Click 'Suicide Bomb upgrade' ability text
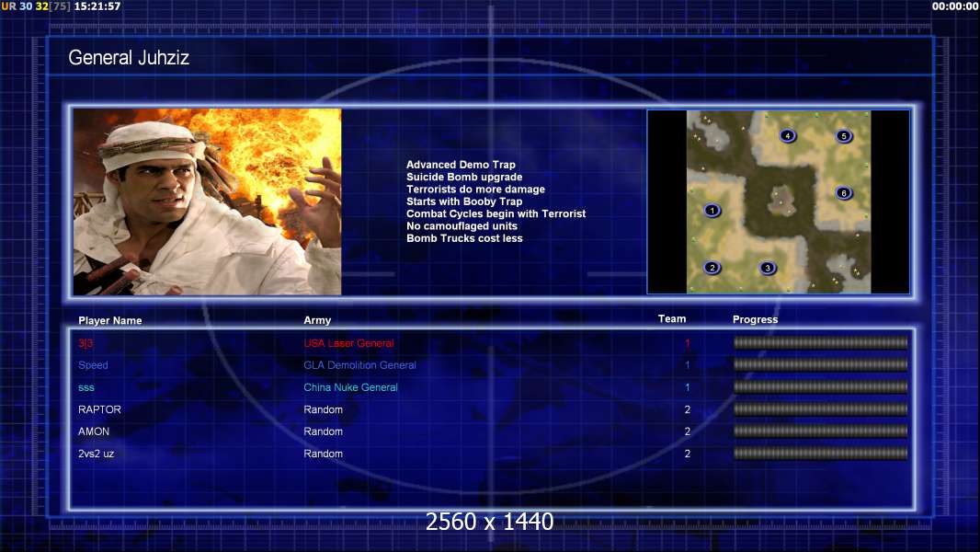Image resolution: width=980 pixels, height=552 pixels. 464,177
